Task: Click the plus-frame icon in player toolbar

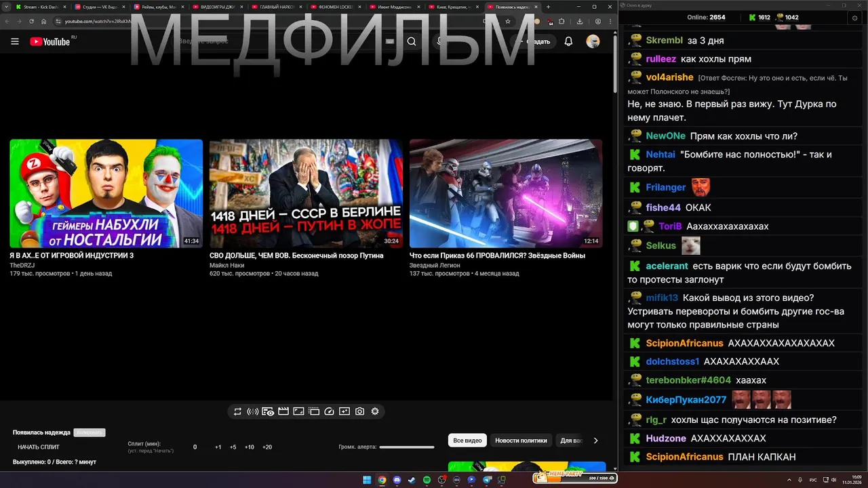Action: (344, 411)
